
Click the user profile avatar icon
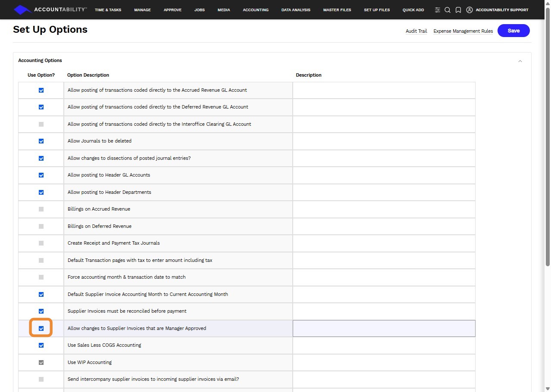(470, 10)
